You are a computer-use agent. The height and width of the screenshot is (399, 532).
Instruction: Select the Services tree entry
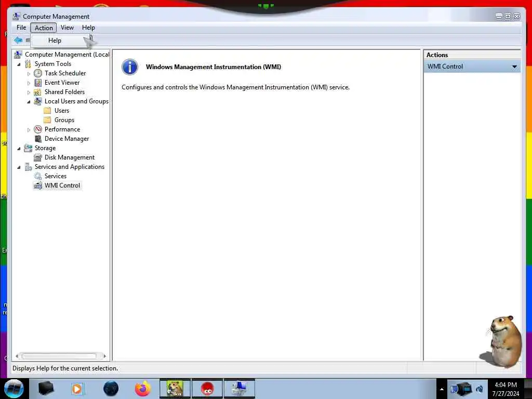55,176
